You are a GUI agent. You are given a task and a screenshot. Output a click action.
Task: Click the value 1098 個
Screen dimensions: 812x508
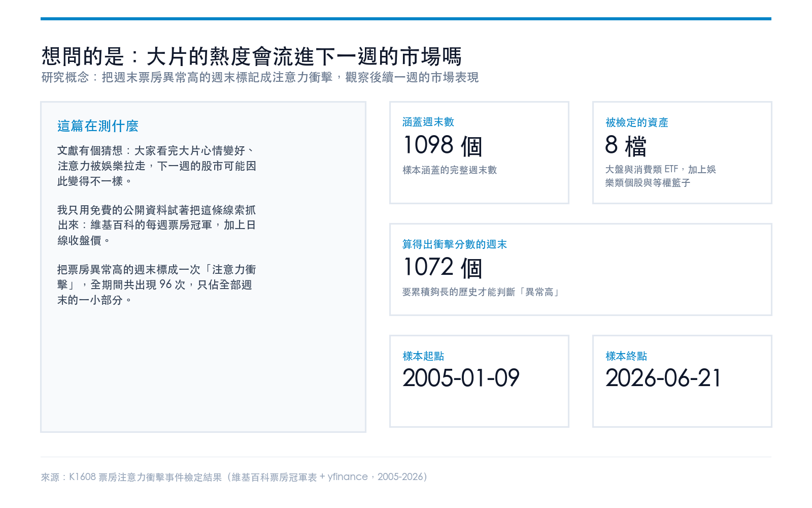443,146
